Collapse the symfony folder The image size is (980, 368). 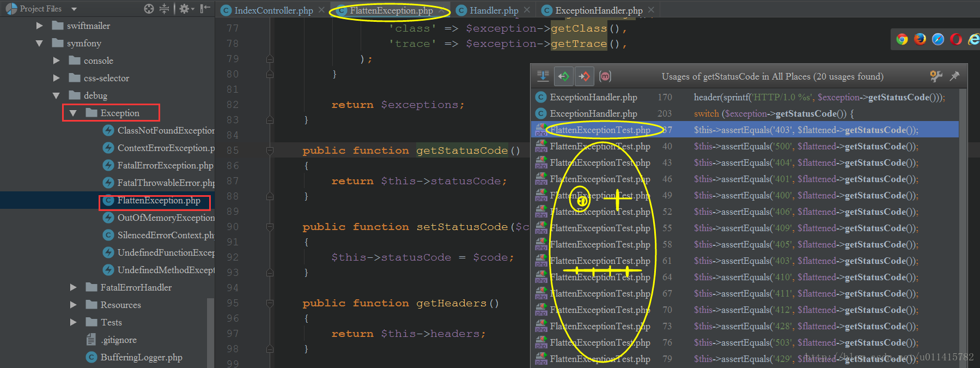point(39,43)
